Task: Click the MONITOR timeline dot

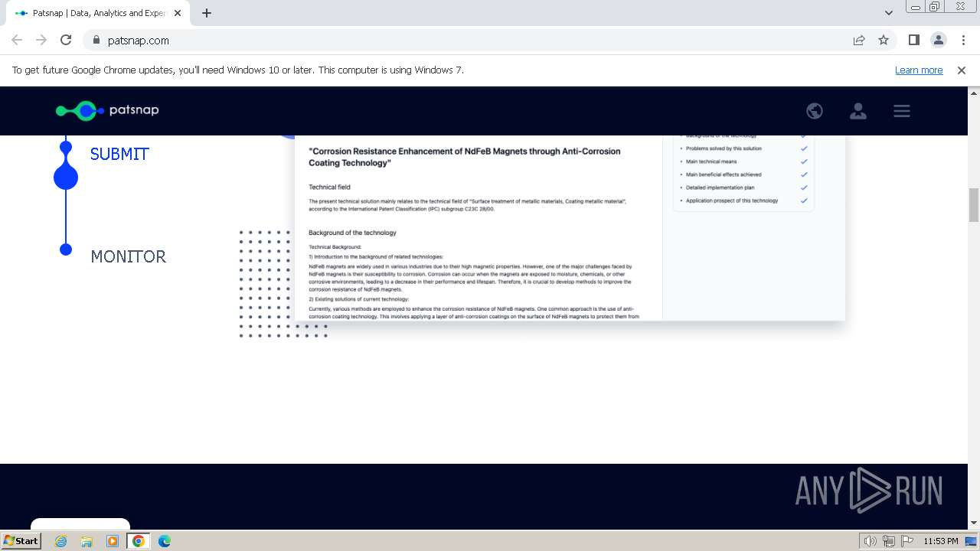Action: (x=66, y=249)
